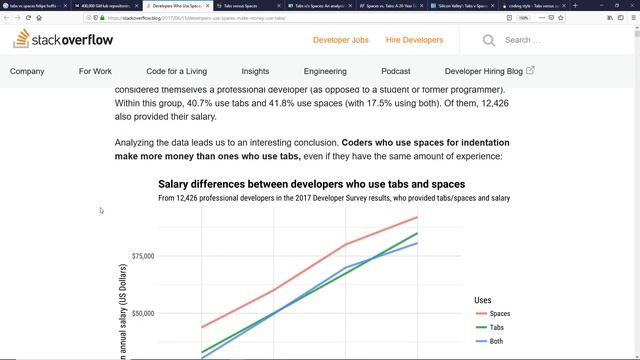Go back with the browser back arrow
Viewport: 640px width, 360px height.
pos(7,18)
